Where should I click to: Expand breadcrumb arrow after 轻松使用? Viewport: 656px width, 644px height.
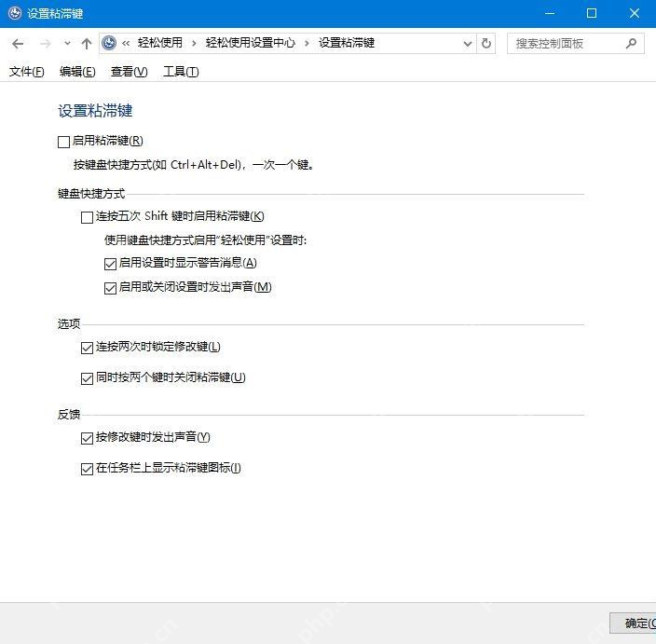[194, 43]
